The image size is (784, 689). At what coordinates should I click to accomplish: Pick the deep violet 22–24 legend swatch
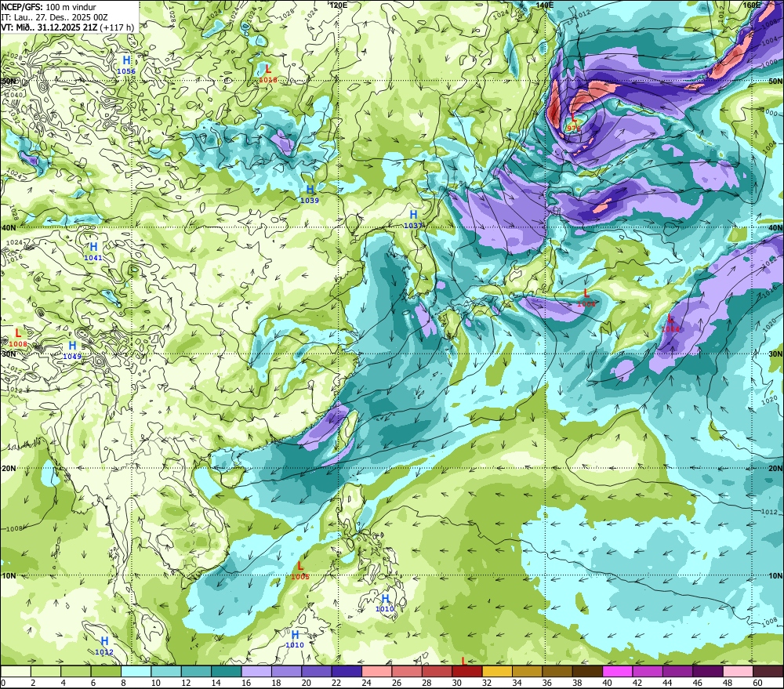coord(347,672)
